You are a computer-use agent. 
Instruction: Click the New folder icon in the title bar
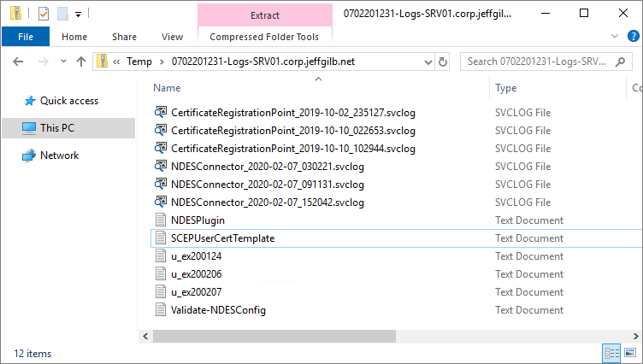62,14
